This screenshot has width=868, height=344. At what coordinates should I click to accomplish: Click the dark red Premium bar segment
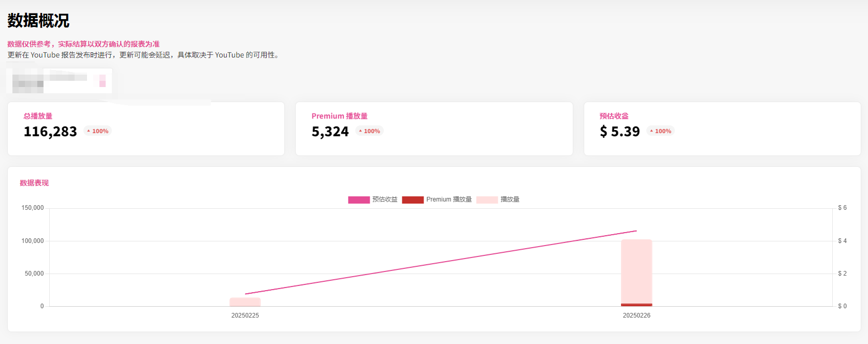636,305
